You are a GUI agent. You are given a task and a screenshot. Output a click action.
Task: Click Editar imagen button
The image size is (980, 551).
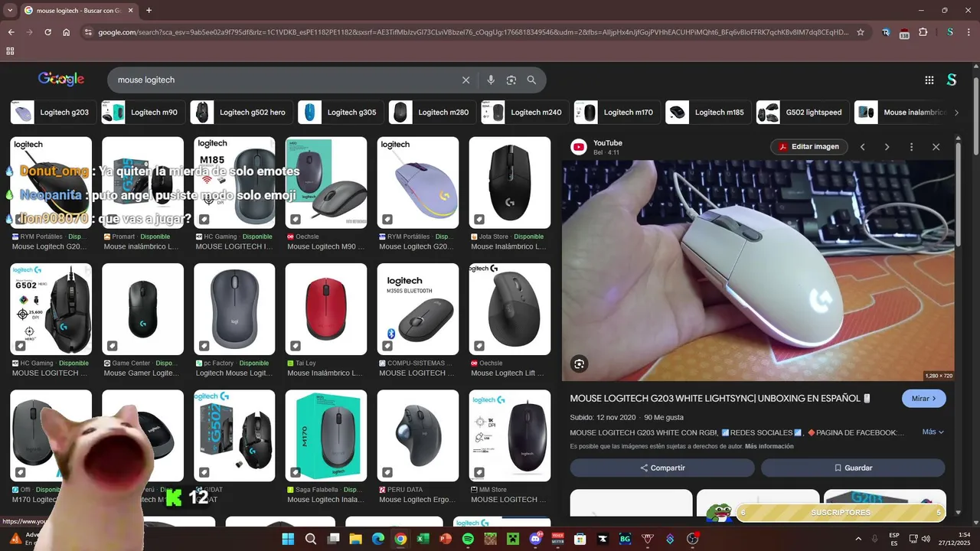809,147
